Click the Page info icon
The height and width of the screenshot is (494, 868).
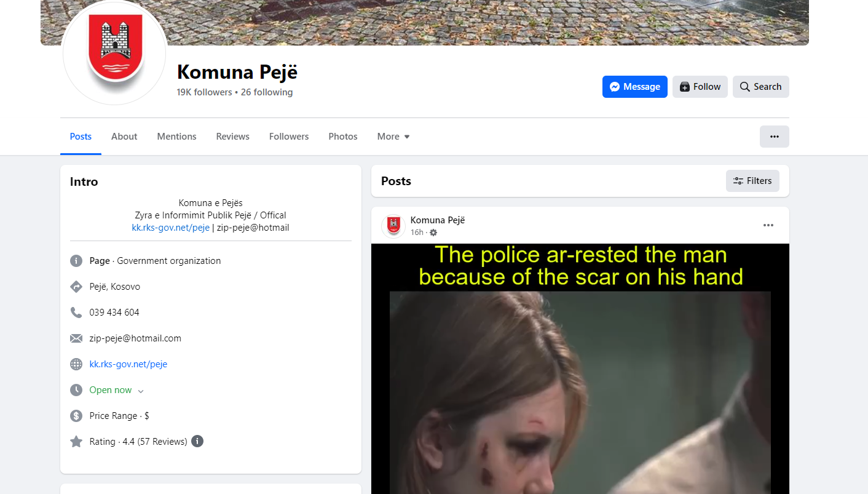click(x=76, y=261)
